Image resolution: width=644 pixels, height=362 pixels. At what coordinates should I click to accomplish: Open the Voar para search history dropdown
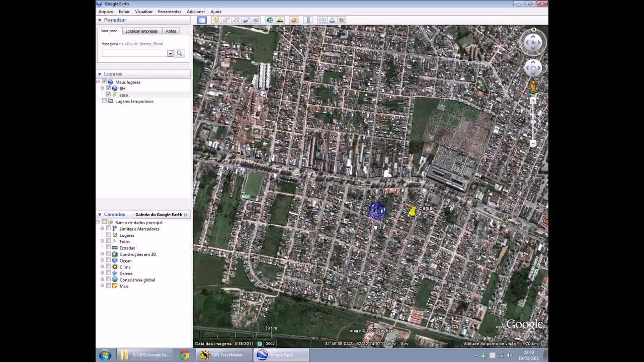[x=170, y=53]
